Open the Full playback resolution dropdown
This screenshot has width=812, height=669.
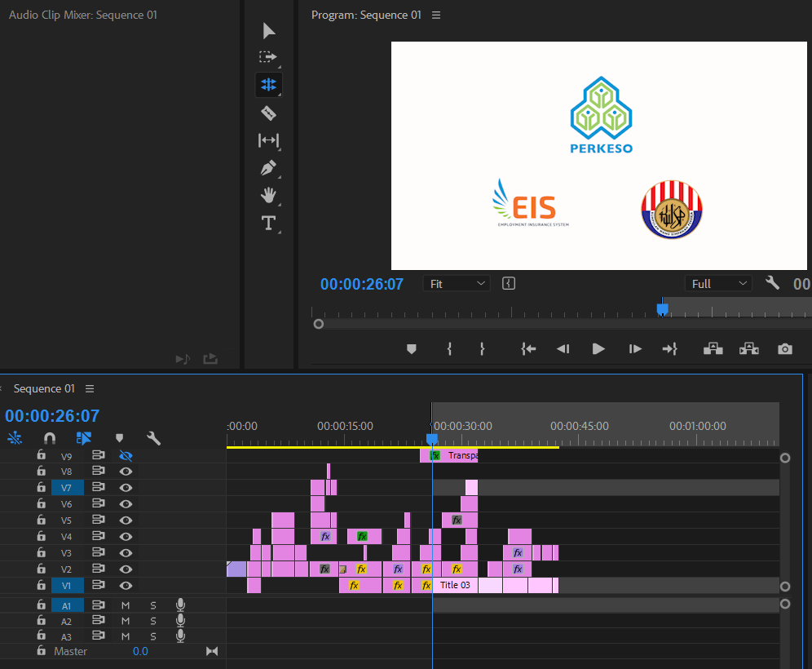tap(719, 284)
